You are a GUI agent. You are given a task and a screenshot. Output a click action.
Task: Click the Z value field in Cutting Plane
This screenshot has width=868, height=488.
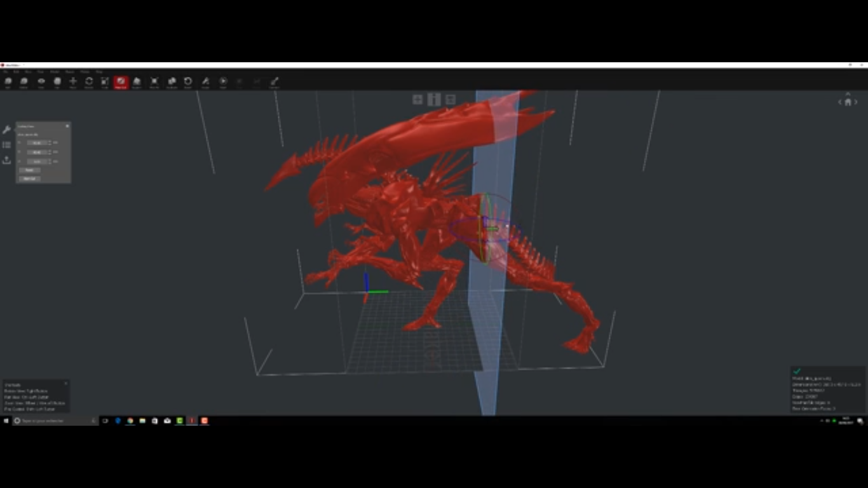click(x=37, y=161)
